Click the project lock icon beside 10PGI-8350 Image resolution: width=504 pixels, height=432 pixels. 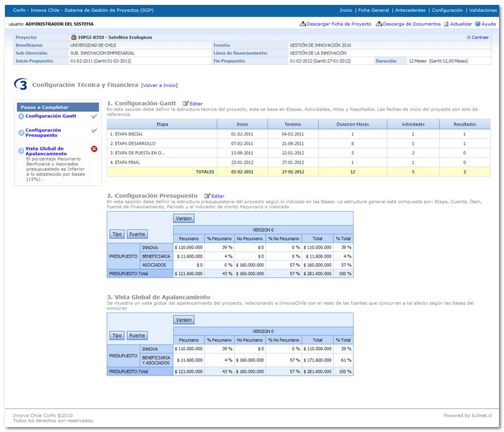click(73, 37)
